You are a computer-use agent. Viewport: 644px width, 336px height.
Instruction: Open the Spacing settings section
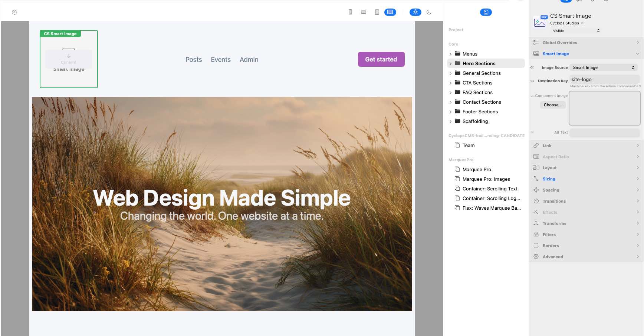click(x=586, y=190)
